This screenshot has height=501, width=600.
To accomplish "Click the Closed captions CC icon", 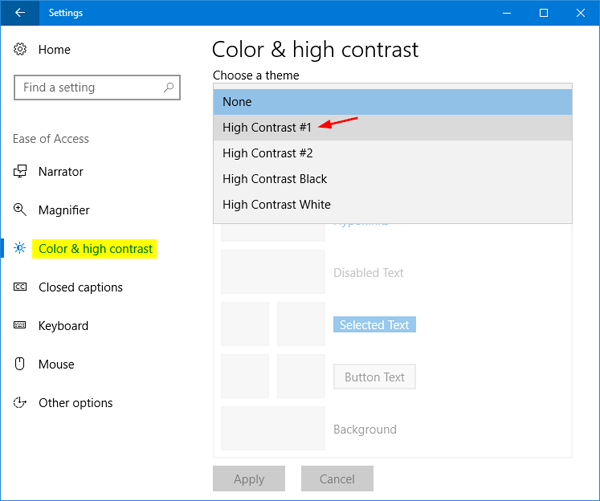I will (20, 287).
